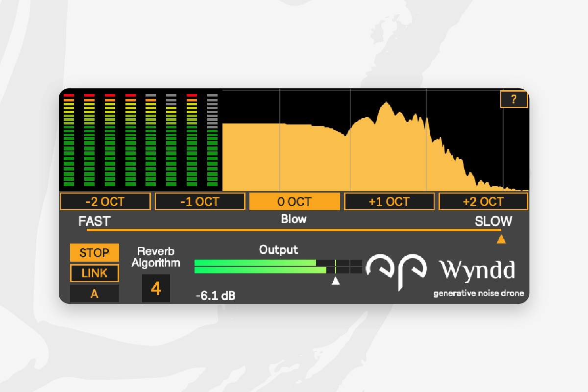Switch to the +1 OCT octave

click(x=389, y=201)
